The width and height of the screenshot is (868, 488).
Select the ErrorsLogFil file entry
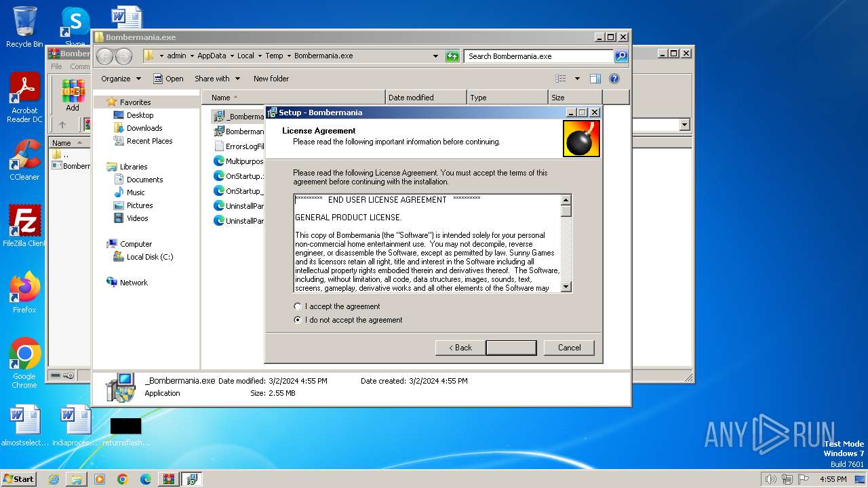[239, 146]
